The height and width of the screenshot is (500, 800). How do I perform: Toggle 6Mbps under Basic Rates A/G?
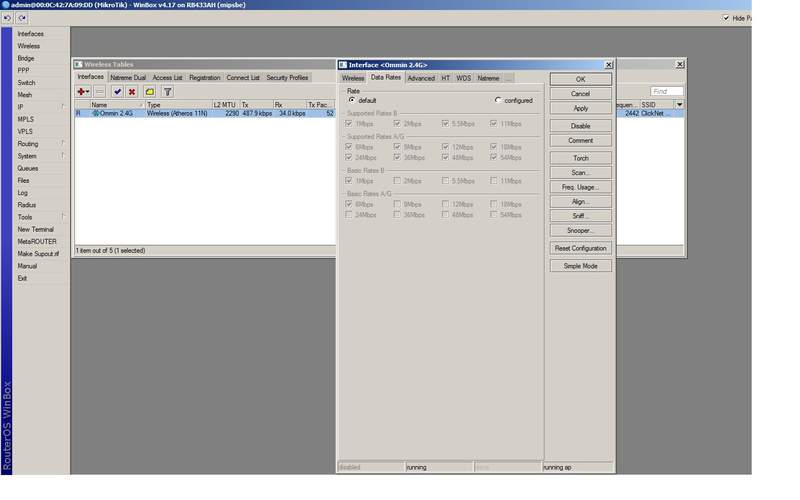tap(348, 204)
